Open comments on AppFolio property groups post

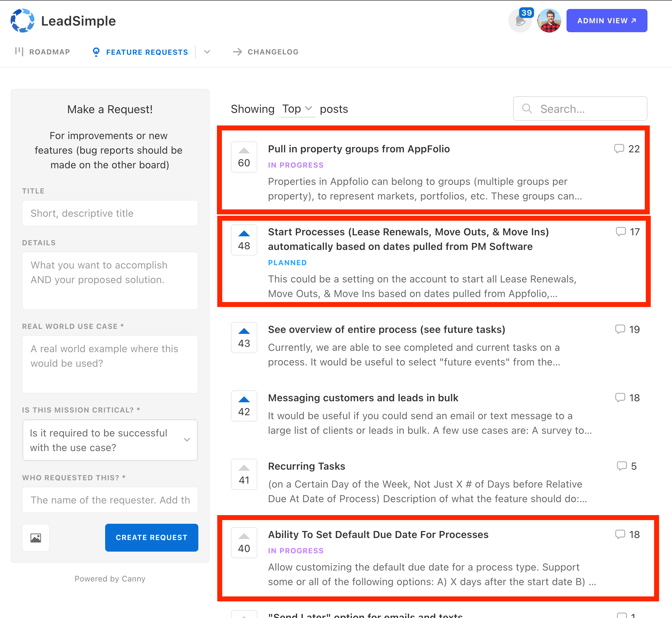627,149
